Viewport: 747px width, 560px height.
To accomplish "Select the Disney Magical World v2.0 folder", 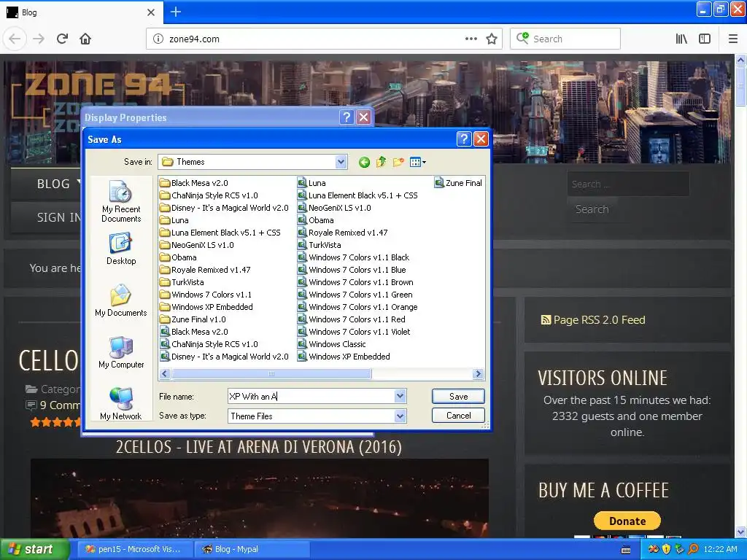I will (225, 208).
